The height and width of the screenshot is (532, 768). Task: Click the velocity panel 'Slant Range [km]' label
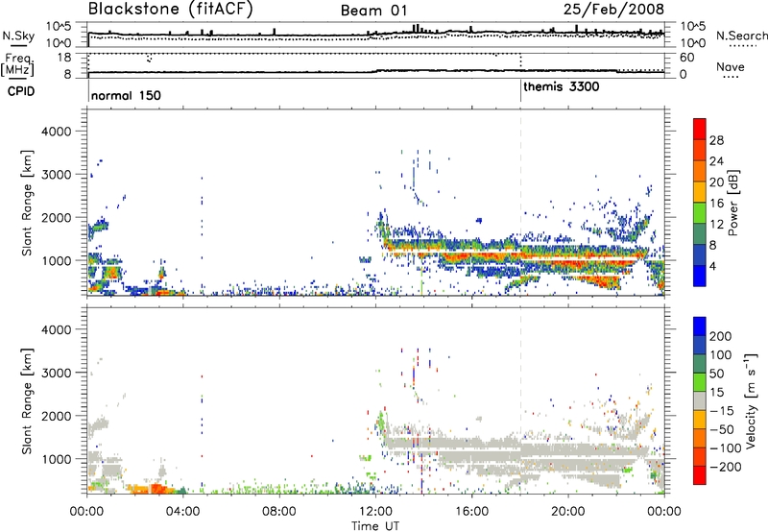pyautogui.click(x=27, y=400)
